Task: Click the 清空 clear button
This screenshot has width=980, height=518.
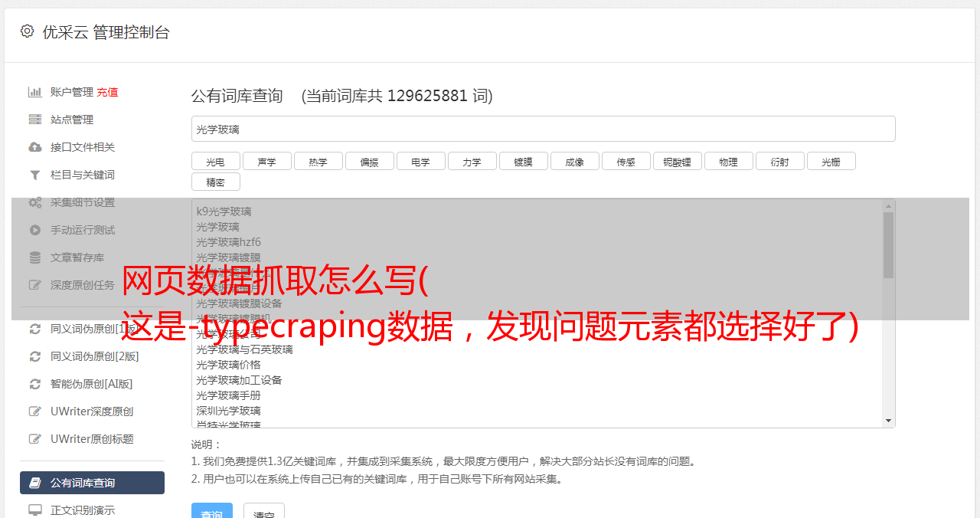Action: (x=263, y=510)
